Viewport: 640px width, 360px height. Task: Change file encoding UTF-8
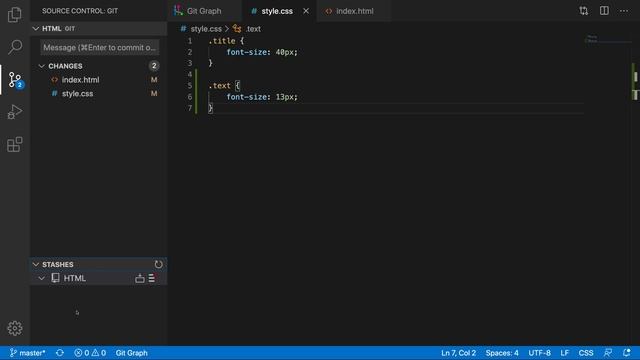539,353
